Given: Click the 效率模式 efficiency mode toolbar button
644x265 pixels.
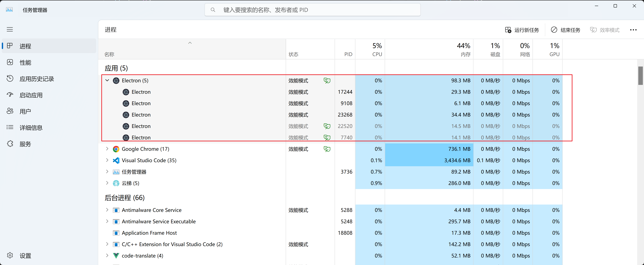Looking at the screenshot, I should (x=605, y=30).
